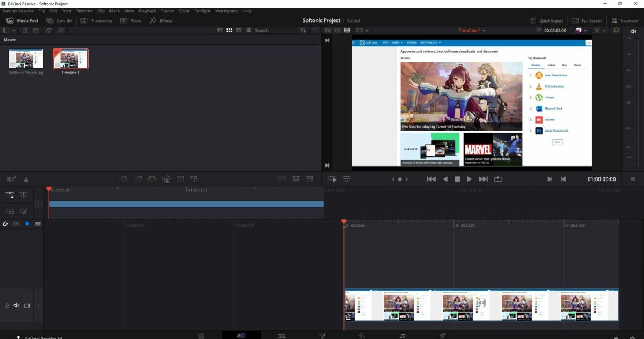Switch media pool to filmstrip view
This screenshot has height=339, width=644.
pos(238,30)
